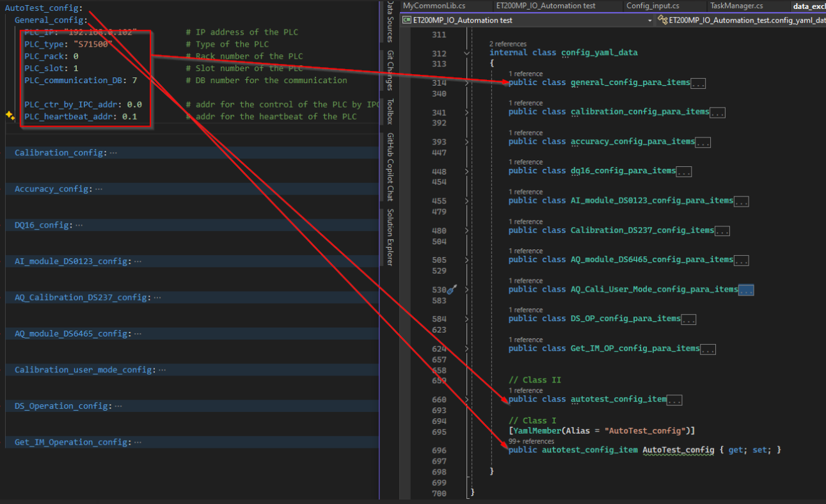Click the ellipsis box after Get_IM_OP_config_para_items

[708, 349]
